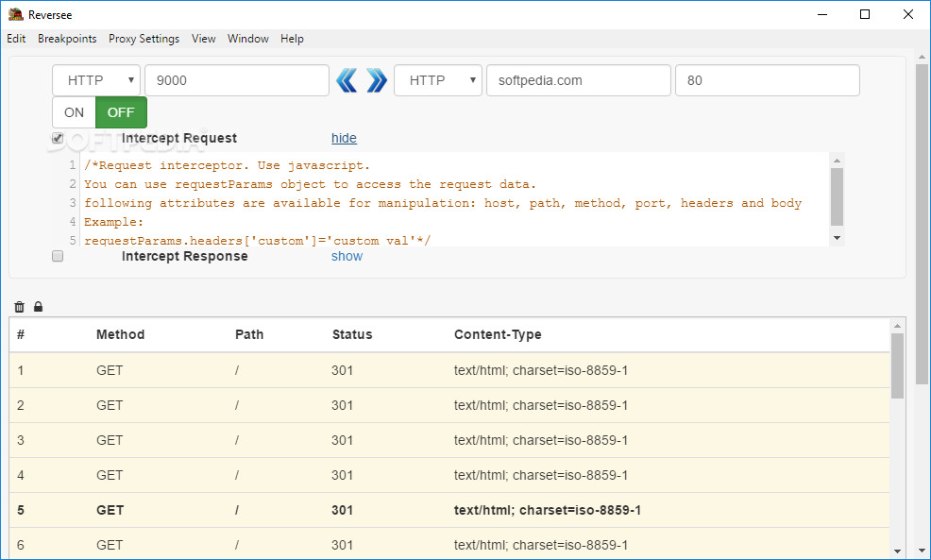Click the target host field softpedia.com
The width and height of the screenshot is (931, 560).
click(578, 80)
